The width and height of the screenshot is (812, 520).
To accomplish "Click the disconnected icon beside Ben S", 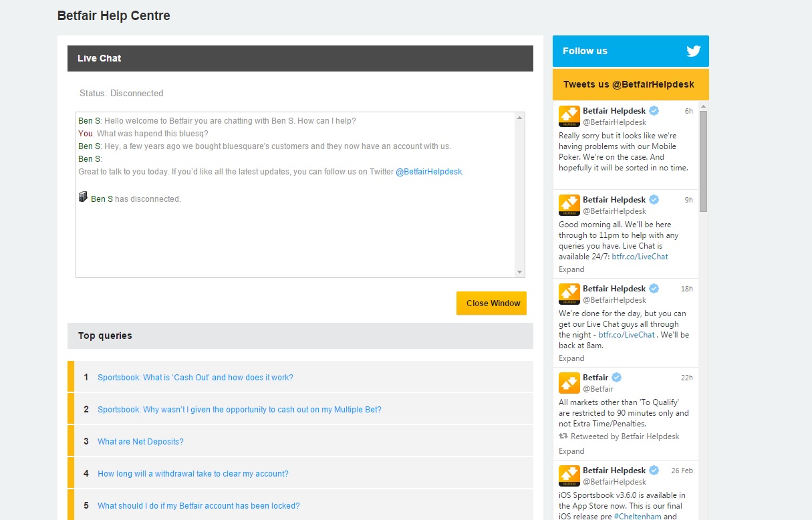I will pos(83,197).
